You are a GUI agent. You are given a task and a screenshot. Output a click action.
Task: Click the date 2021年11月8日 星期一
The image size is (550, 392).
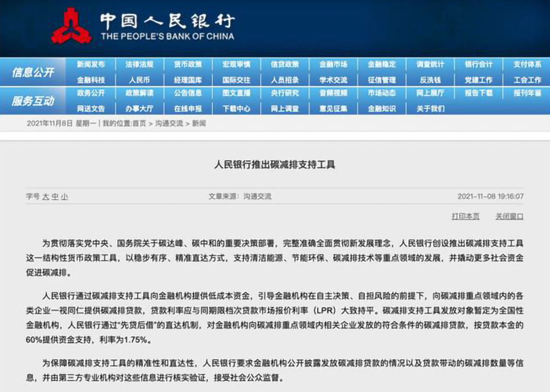click(x=61, y=123)
